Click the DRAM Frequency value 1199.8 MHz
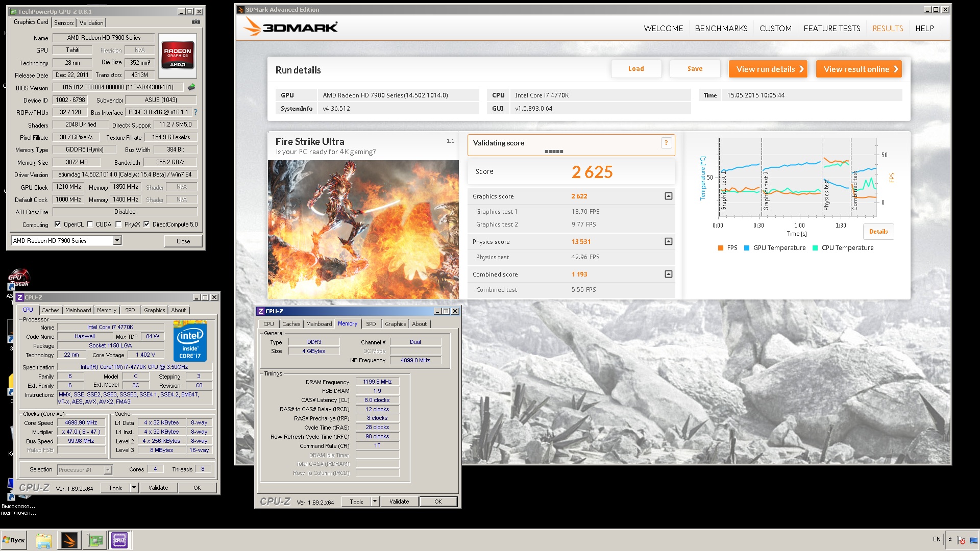This screenshot has width=980, height=551. tap(377, 382)
